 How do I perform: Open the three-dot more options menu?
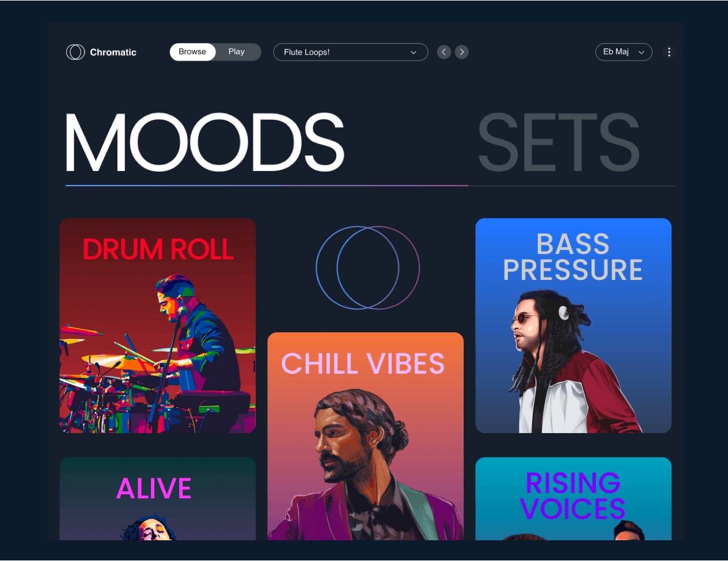coord(669,52)
